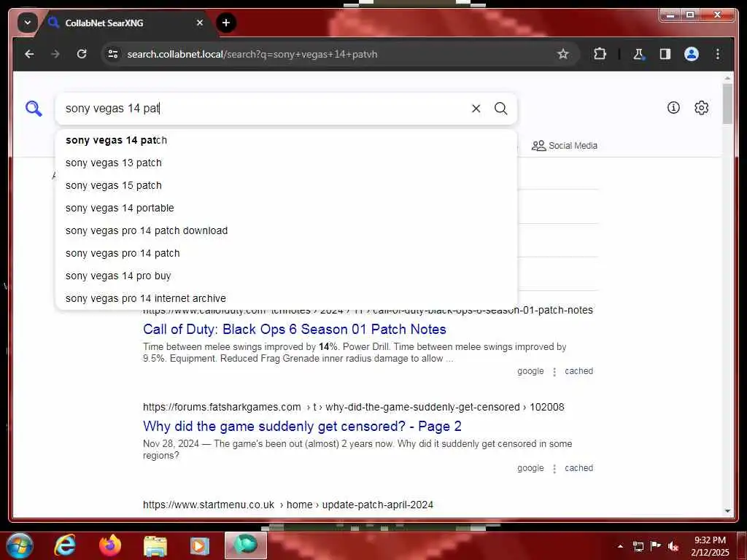Screen dimensions: 747x560
Task: Open Action Center flag icon
Action: (656, 546)
